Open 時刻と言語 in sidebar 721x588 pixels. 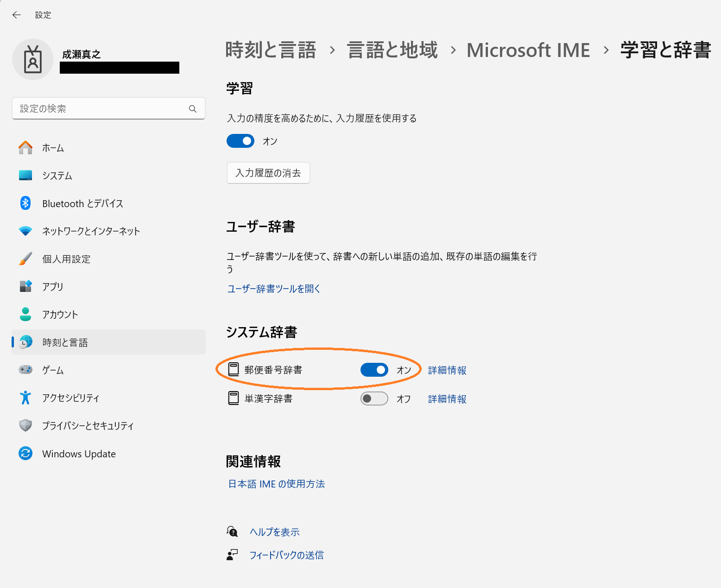point(108,342)
